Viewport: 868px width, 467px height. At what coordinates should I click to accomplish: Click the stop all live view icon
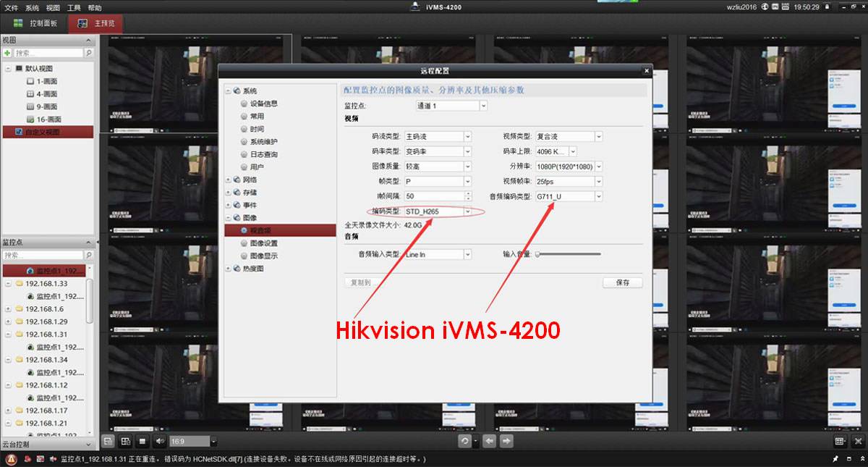pos(142,441)
